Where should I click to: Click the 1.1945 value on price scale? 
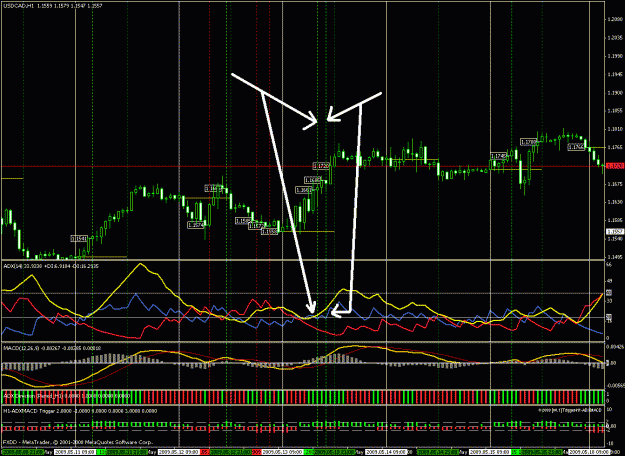[613, 75]
